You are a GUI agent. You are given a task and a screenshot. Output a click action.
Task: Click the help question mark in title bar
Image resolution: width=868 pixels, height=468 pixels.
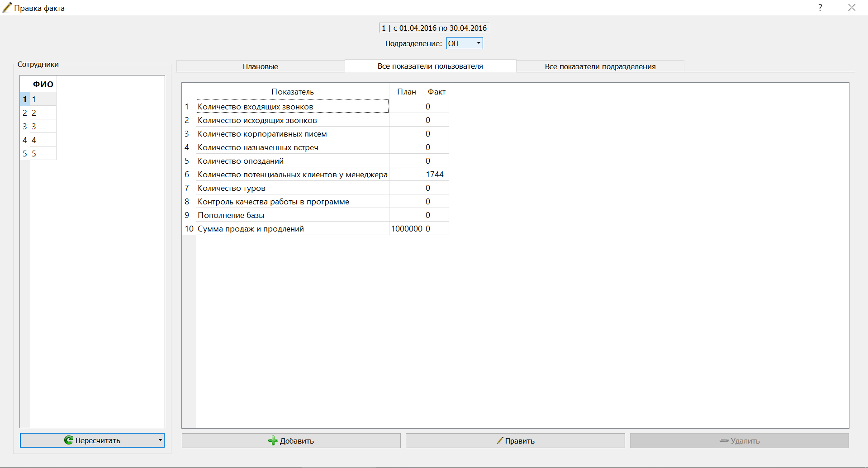click(x=820, y=8)
